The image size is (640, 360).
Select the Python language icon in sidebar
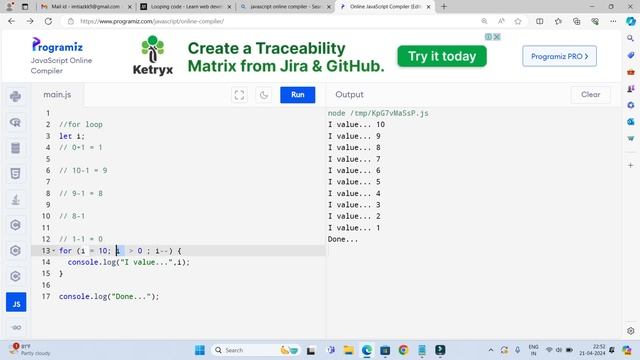coord(16,96)
